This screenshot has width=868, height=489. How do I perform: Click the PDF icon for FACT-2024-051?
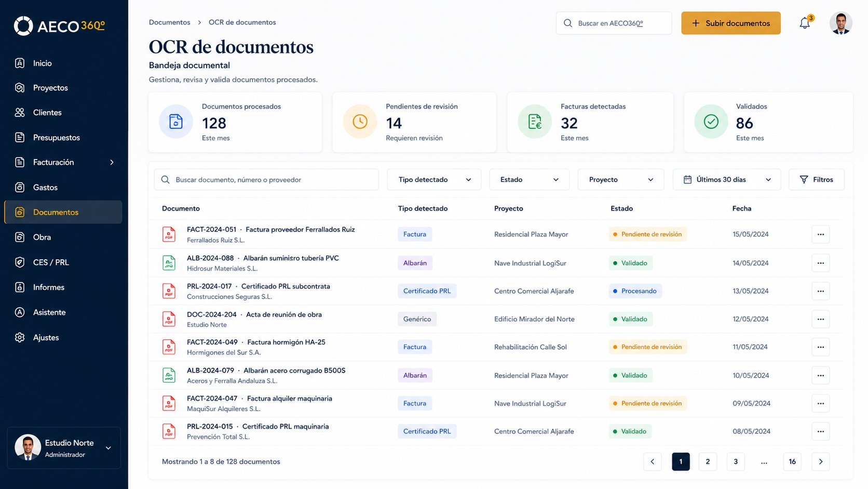169,234
